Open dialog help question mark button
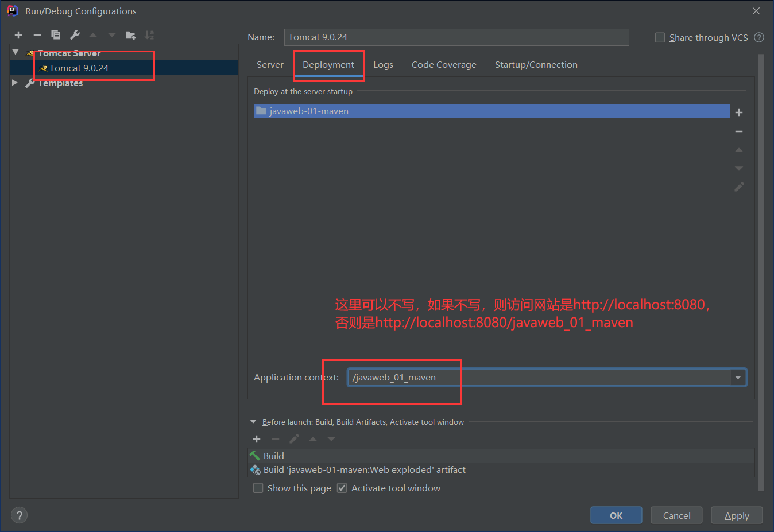The image size is (774, 532). pyautogui.click(x=19, y=515)
